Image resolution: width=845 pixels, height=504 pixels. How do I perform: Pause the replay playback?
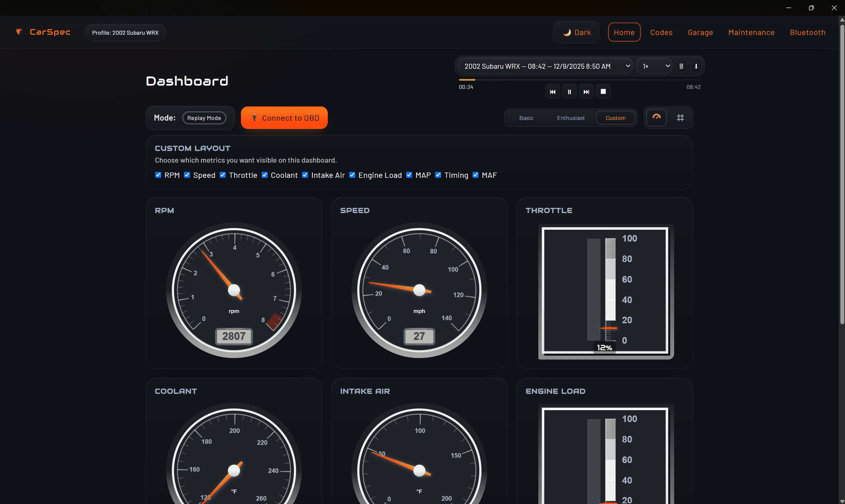pos(569,92)
